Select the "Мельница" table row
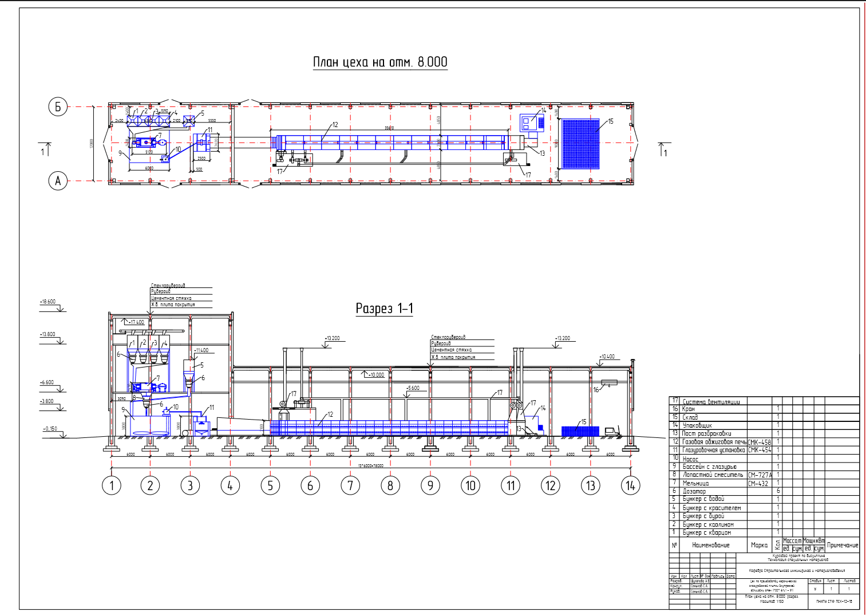Screen dimensions: 866x616 764,483
